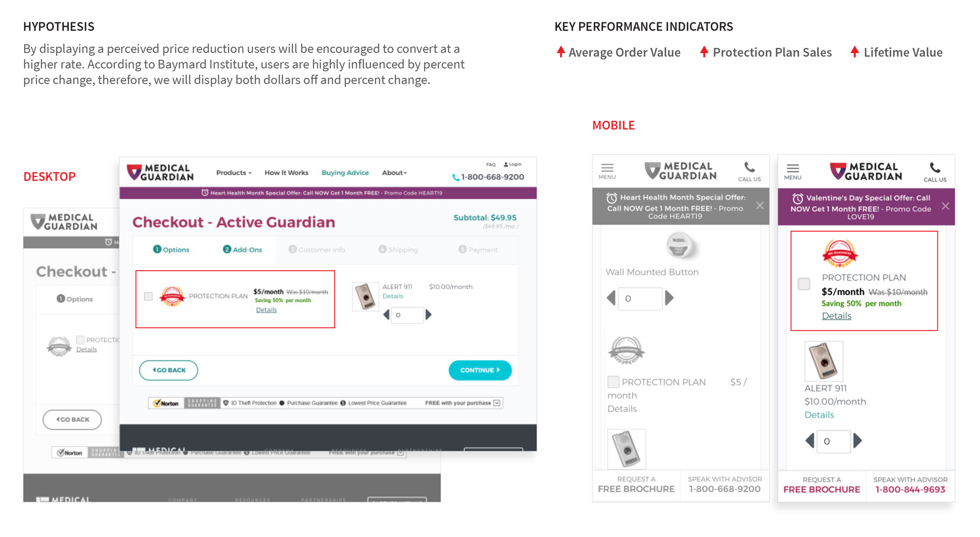The height and width of the screenshot is (537, 980).
Task: Open Buying Advice in the navigation
Action: coord(345,172)
